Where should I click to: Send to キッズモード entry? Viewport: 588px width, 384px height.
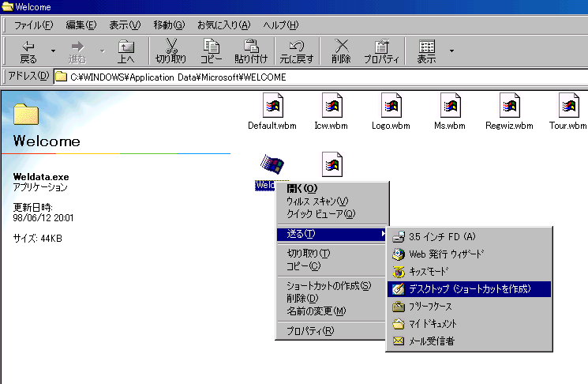469,271
